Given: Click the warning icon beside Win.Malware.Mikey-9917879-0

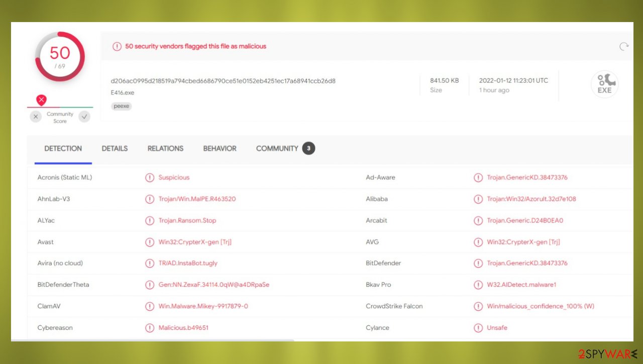Looking at the screenshot, I should [150, 306].
